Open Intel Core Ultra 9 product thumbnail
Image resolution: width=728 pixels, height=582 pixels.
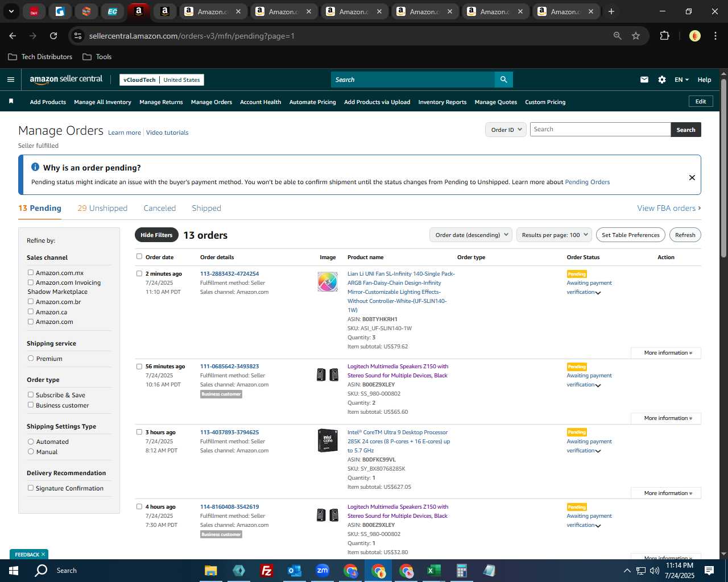click(328, 440)
